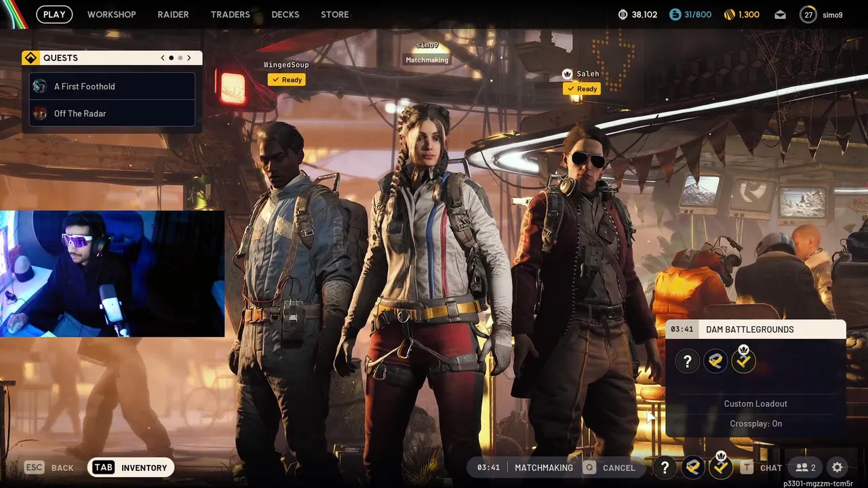
Task: Open the Traders tab
Action: pyautogui.click(x=230, y=14)
